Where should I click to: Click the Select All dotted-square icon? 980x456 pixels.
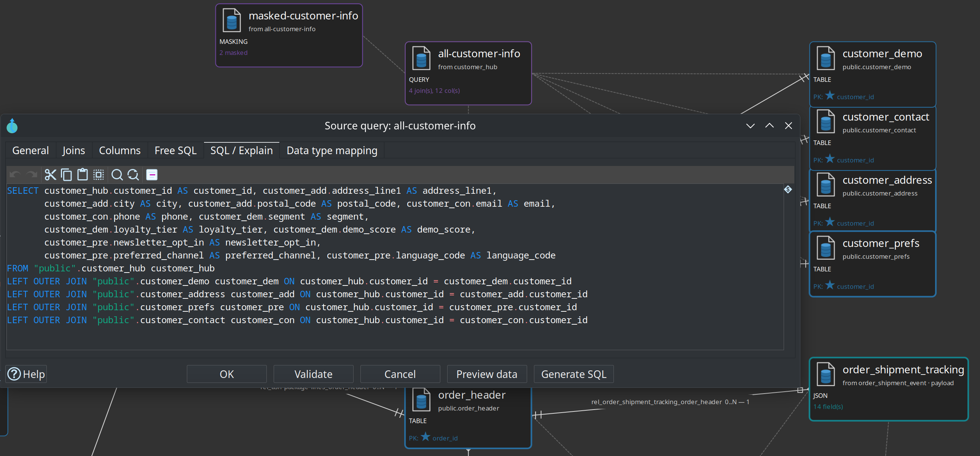click(99, 175)
